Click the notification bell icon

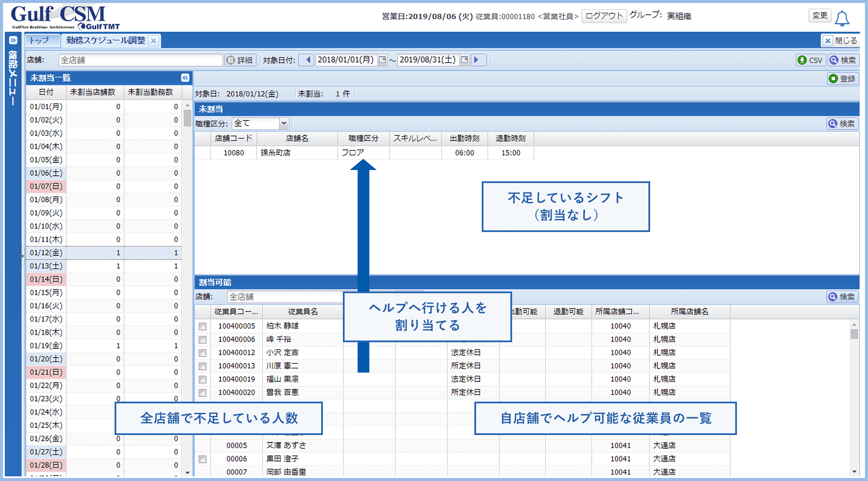tap(842, 18)
